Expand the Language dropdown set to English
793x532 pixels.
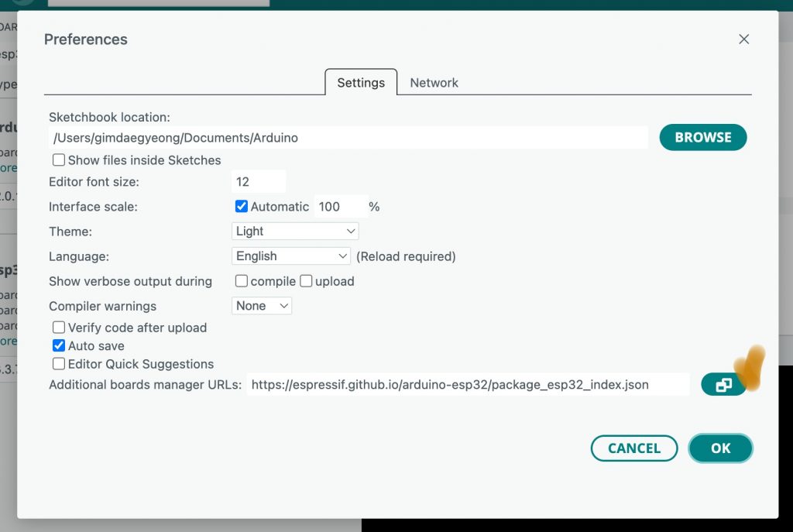[x=291, y=256]
